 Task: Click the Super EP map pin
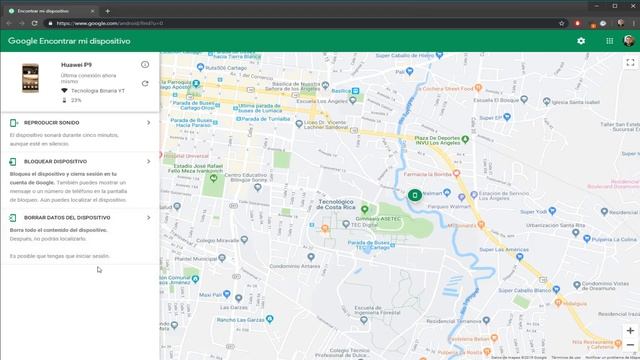pos(507,117)
